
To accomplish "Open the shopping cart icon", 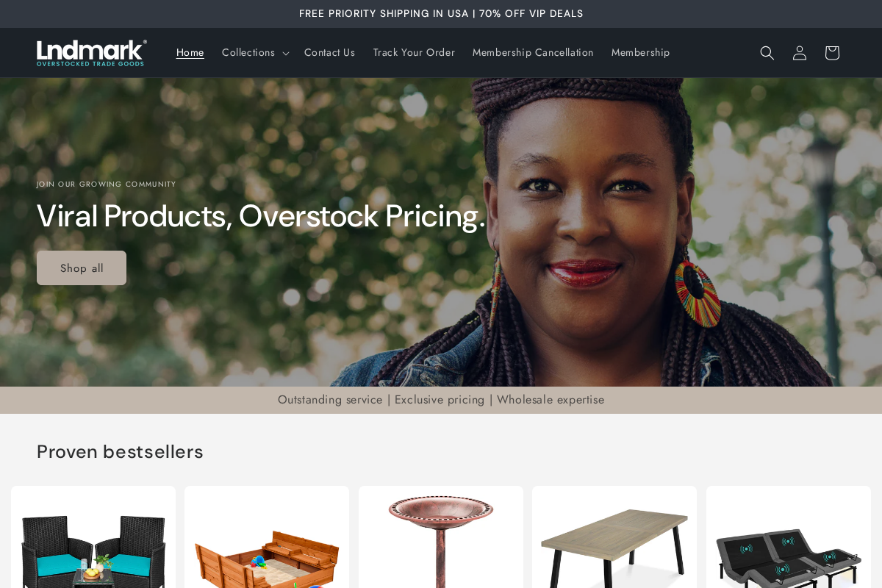I will pyautogui.click(x=832, y=53).
